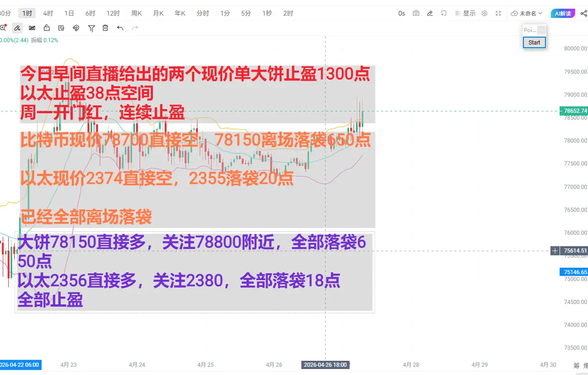This screenshot has width=588, height=375.
Task: Switch to the 4时 timeframe
Action: click(48, 13)
